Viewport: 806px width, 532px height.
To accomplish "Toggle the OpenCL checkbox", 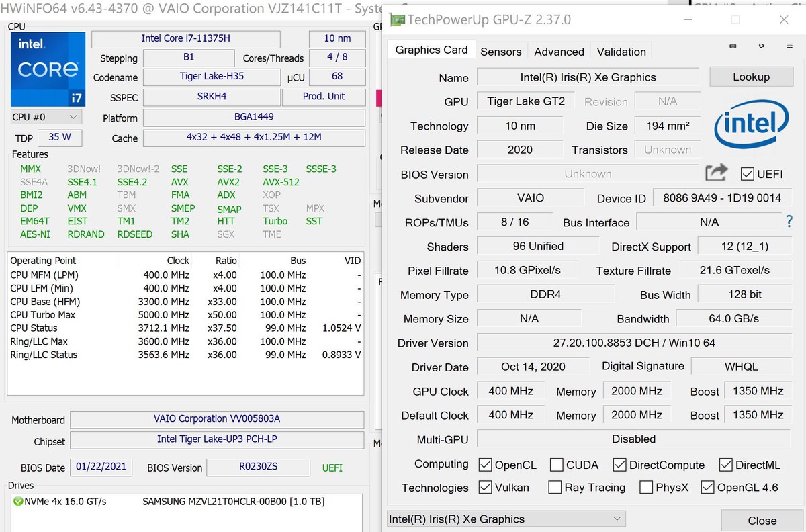I will pos(485,465).
